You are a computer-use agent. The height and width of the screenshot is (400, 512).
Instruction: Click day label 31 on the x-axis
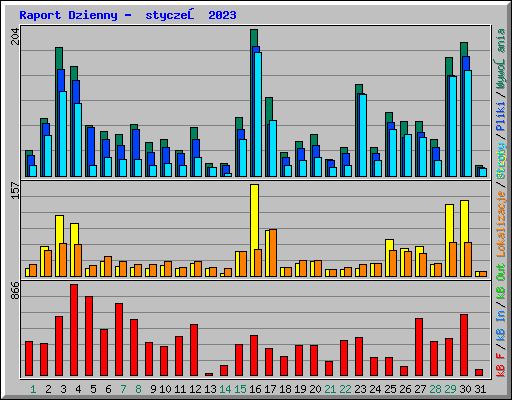click(x=480, y=389)
